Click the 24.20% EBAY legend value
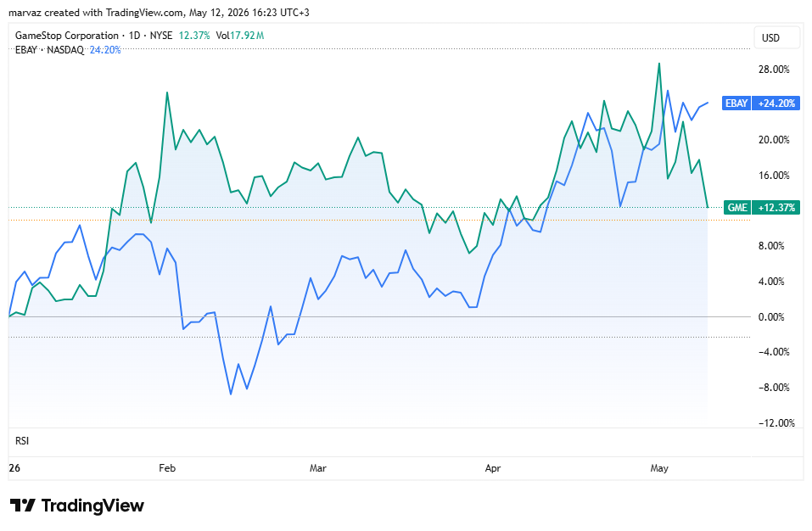The height and width of the screenshot is (531, 812). click(105, 50)
